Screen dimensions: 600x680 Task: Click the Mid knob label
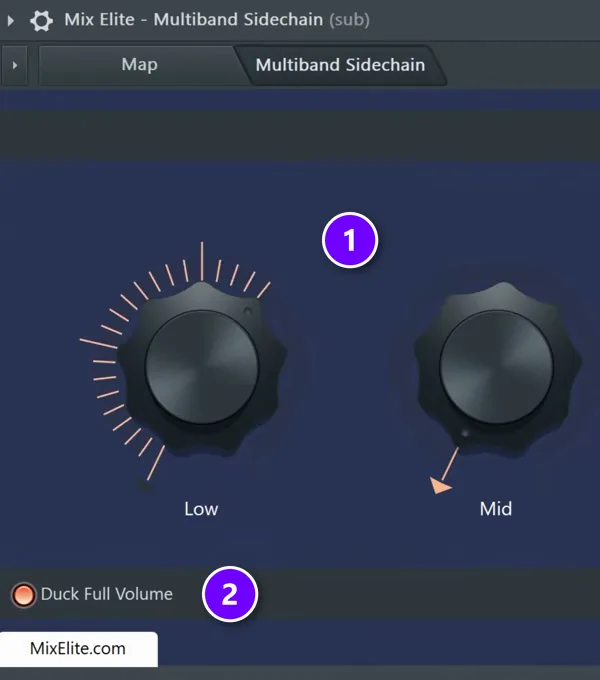(x=496, y=509)
